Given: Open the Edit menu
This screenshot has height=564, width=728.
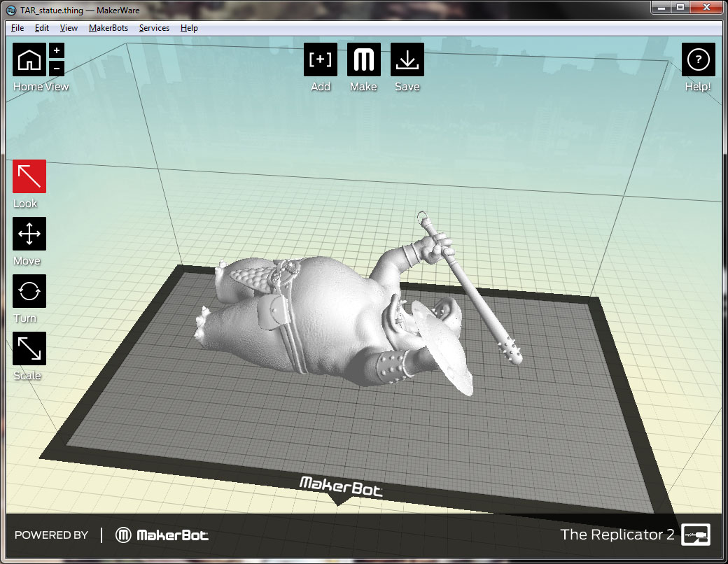Looking at the screenshot, I should tap(42, 28).
